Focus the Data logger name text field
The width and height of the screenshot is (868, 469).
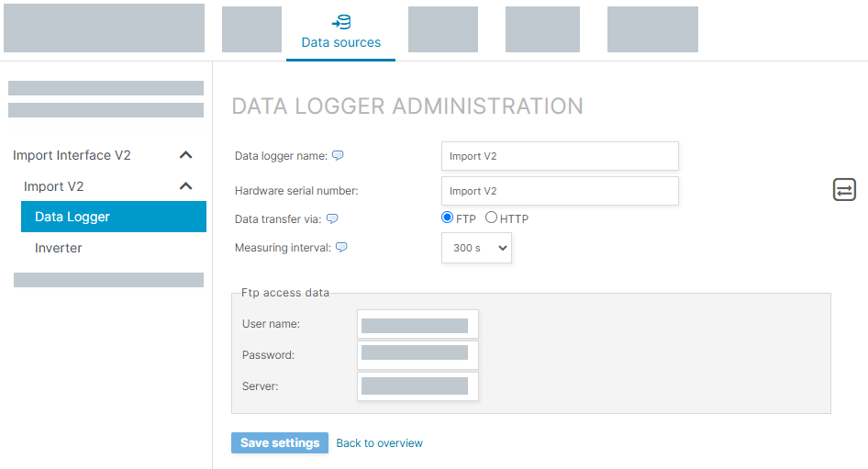point(559,156)
